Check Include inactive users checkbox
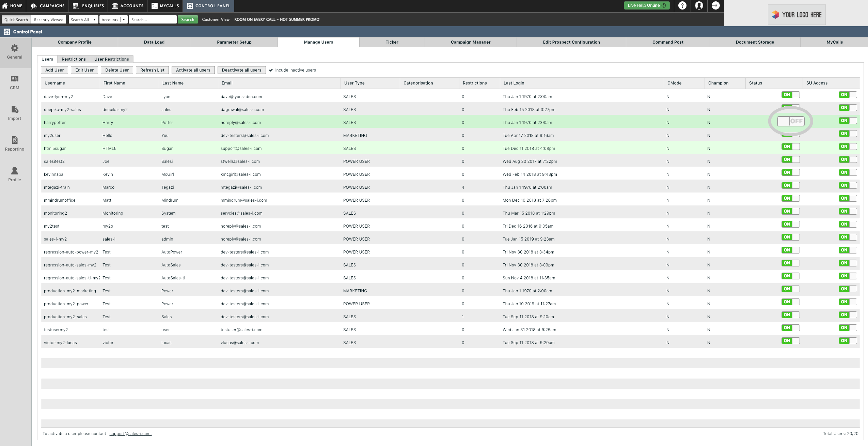 pos(271,70)
